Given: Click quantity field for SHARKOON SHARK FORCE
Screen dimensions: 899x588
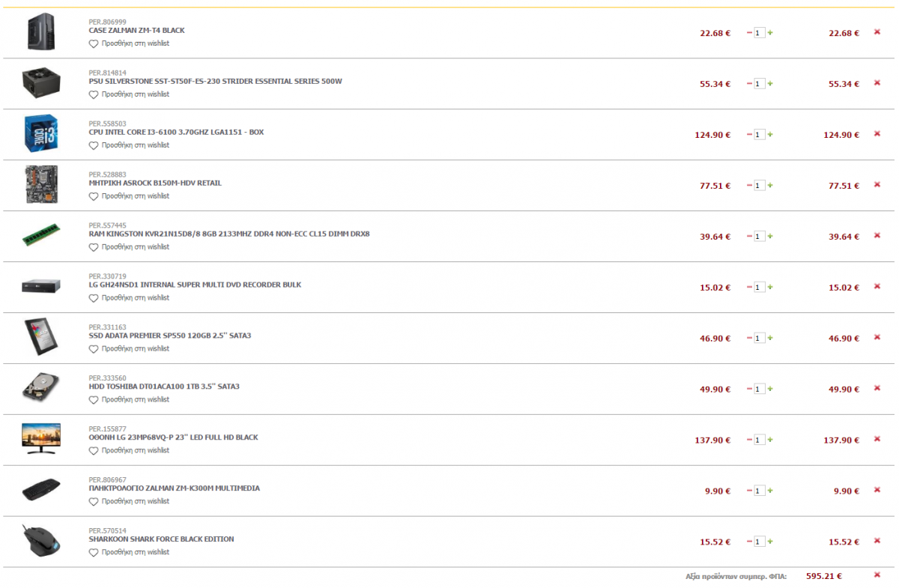Looking at the screenshot, I should coord(760,542).
